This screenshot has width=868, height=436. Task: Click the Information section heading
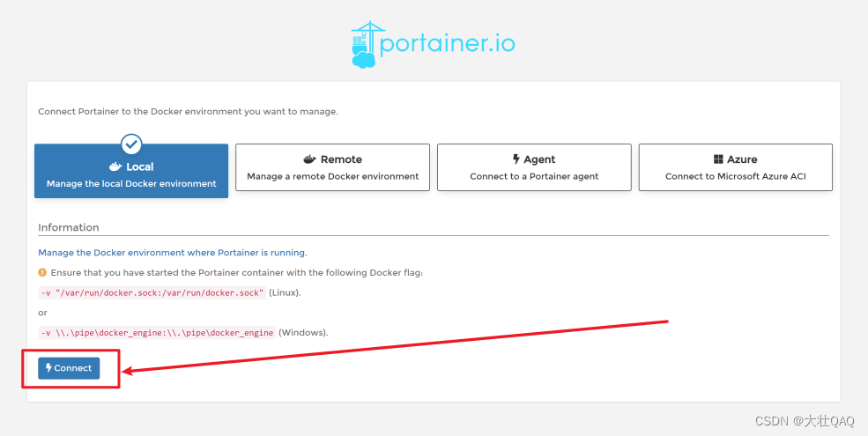tap(69, 227)
